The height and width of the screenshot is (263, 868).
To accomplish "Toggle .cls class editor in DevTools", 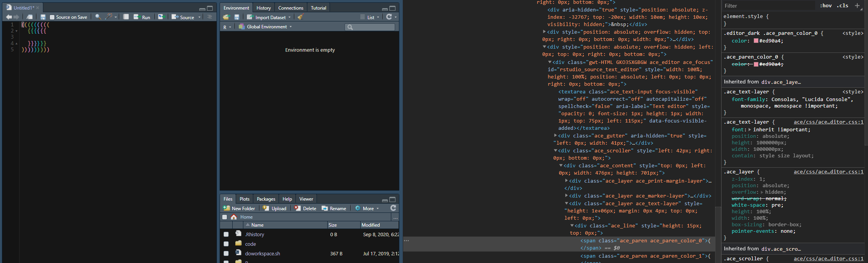I will pyautogui.click(x=842, y=6).
